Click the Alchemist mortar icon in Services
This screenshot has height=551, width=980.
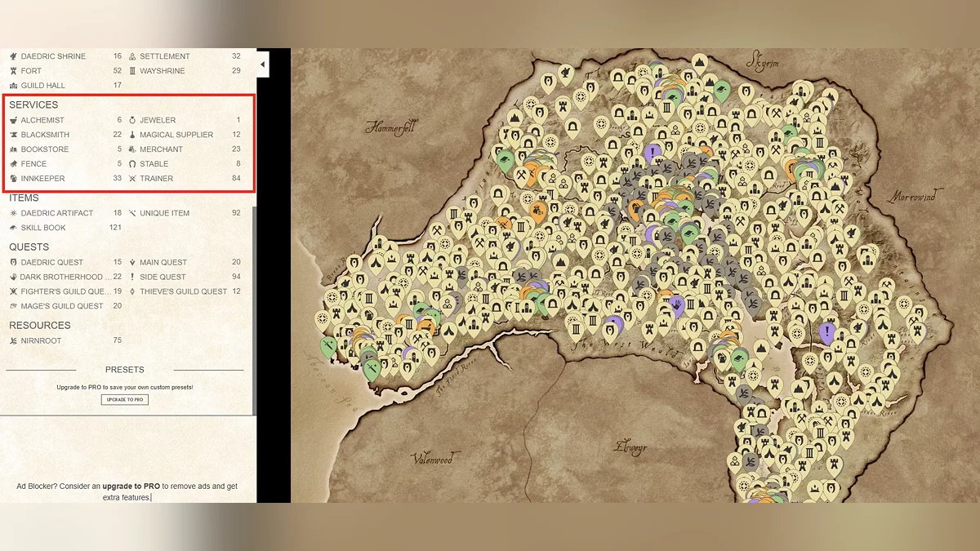[x=13, y=120]
